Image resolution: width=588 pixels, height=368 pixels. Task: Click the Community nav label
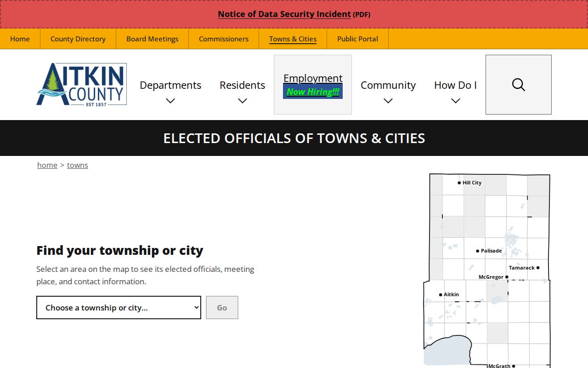point(388,85)
